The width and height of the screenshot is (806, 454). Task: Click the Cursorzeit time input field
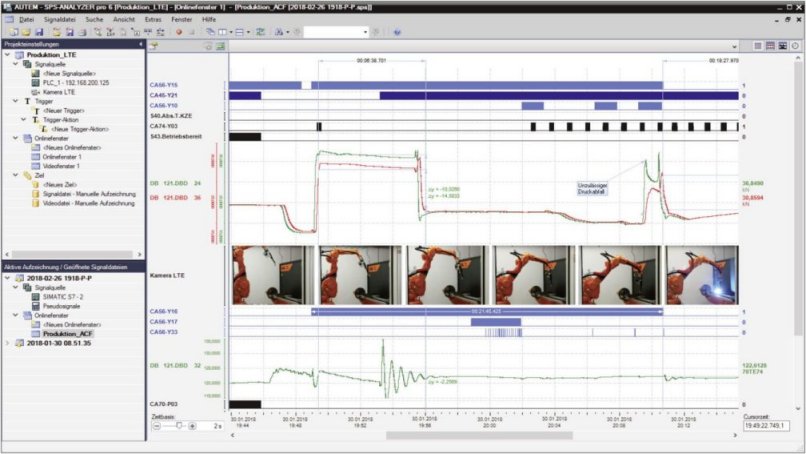766,426
